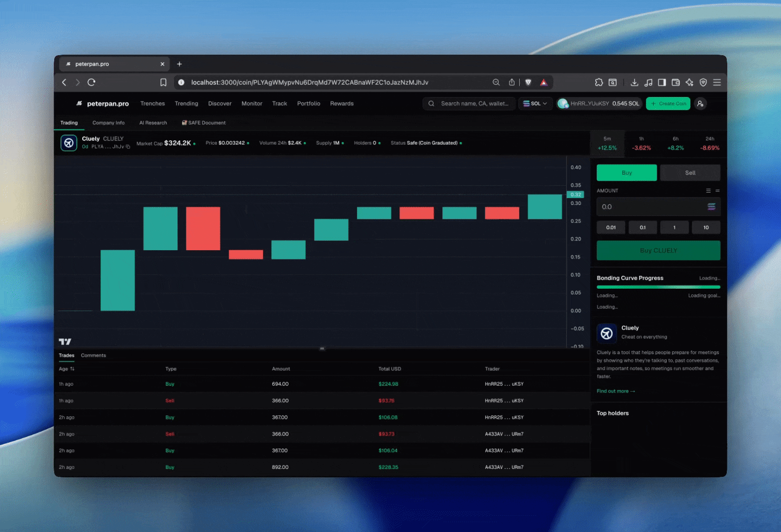Switch to the Company Info tab
This screenshot has height=532, width=781.
coord(108,123)
